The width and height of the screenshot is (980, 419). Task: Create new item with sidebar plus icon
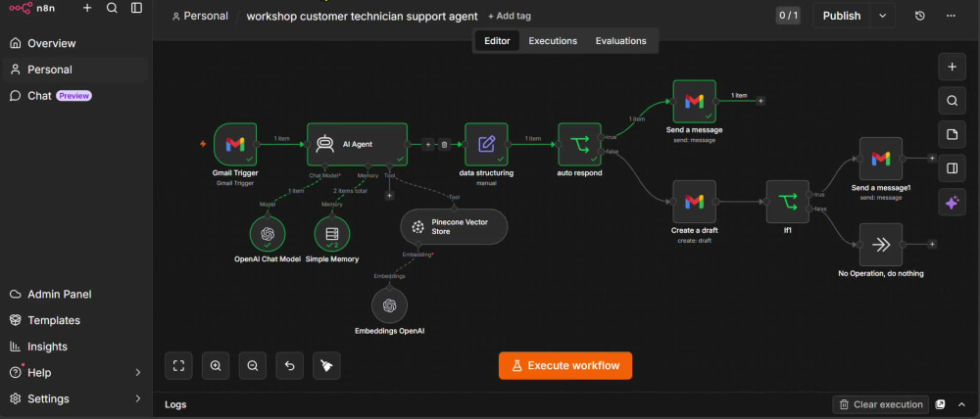87,8
